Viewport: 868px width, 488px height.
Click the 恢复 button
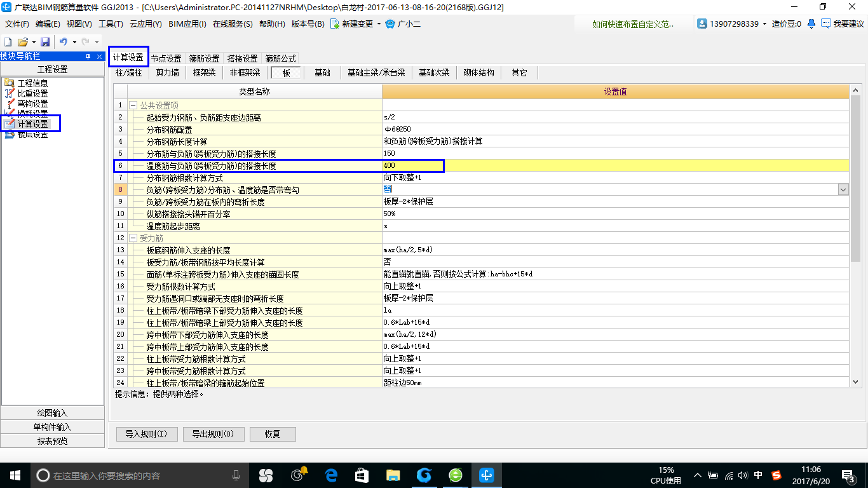coord(273,434)
